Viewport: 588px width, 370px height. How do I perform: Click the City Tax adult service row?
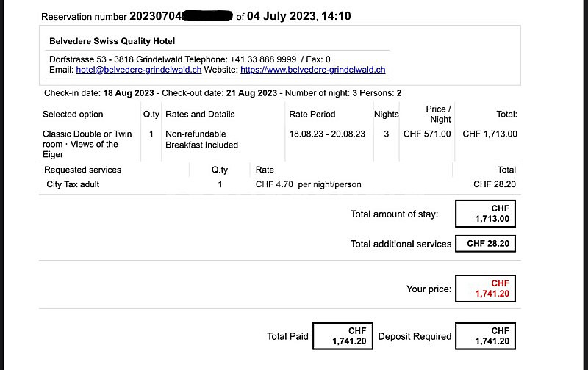pos(73,184)
